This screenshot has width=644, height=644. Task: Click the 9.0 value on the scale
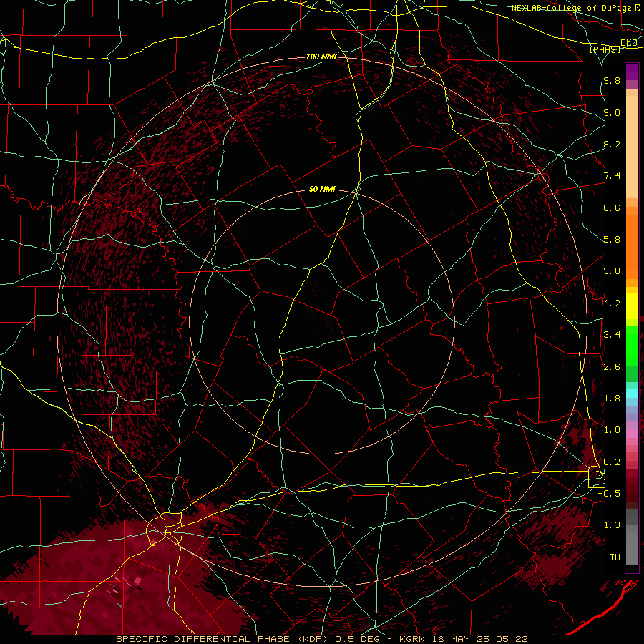pyautogui.click(x=612, y=112)
